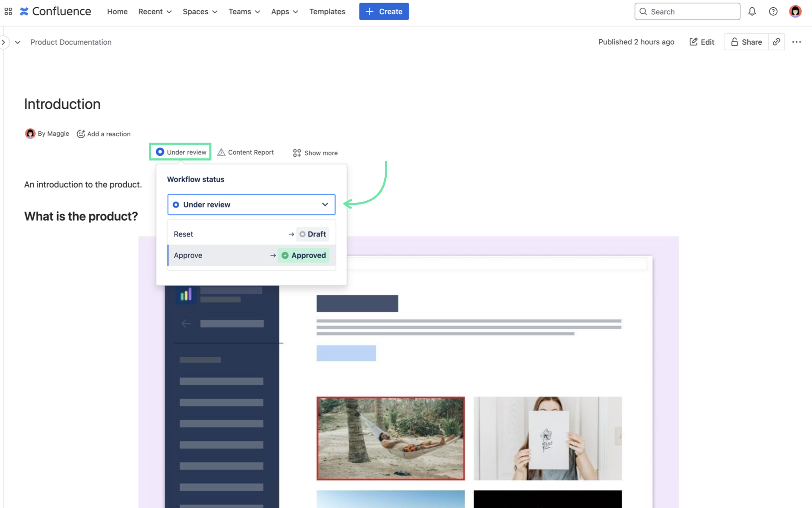Select the Approve transition to Approved
This screenshot has width=812, height=508.
[251, 255]
